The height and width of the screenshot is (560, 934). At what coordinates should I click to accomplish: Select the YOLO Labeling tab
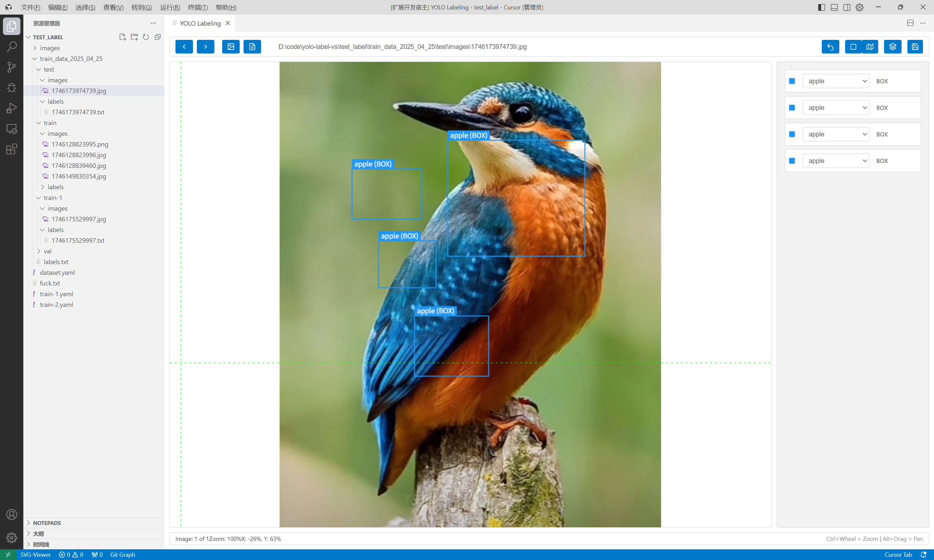pyautogui.click(x=200, y=23)
